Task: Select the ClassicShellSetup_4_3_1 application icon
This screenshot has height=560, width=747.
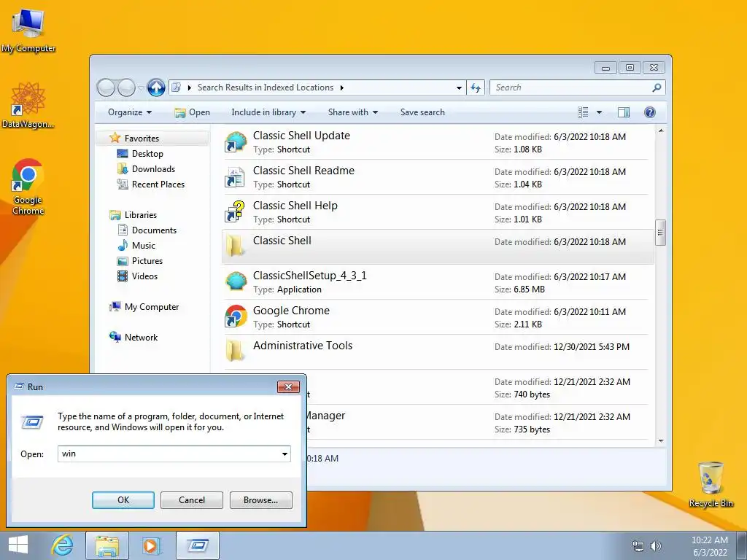Action: coord(236,282)
